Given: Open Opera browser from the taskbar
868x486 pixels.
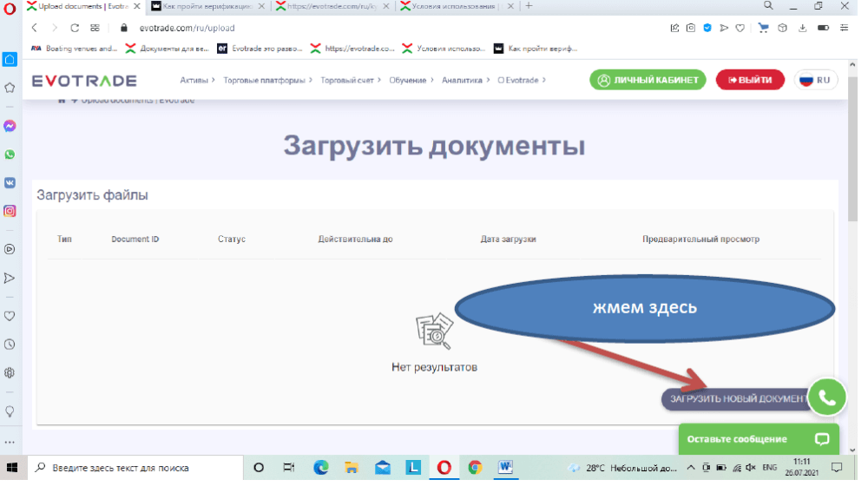Looking at the screenshot, I should 444,468.
